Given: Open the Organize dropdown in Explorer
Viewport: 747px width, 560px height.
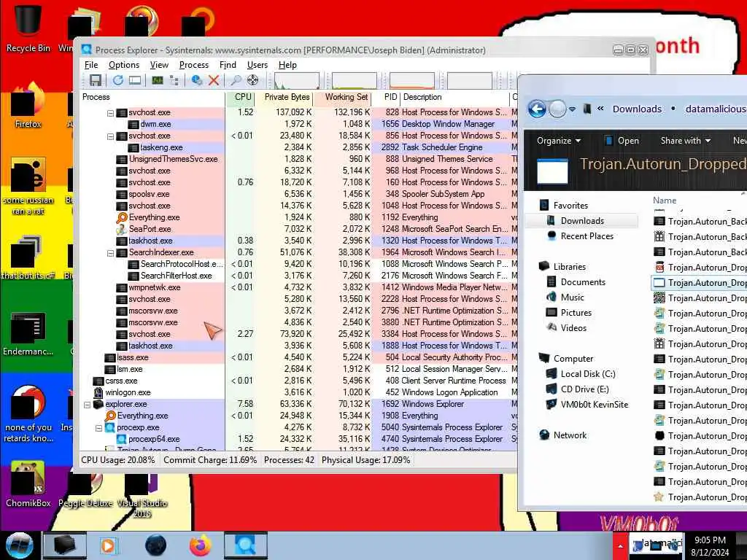Looking at the screenshot, I should tap(558, 141).
